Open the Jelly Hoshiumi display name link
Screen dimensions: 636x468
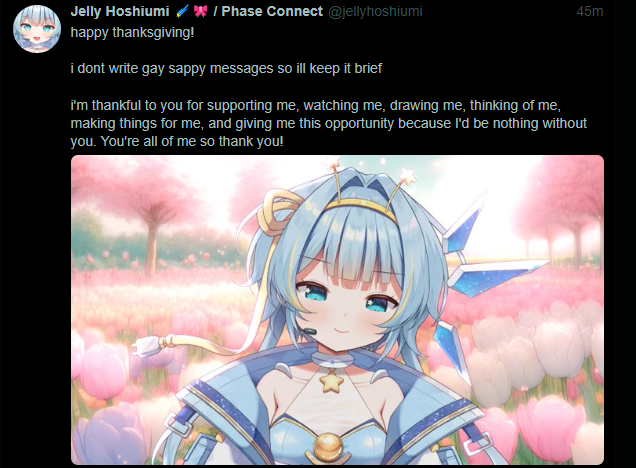pyautogui.click(x=120, y=11)
